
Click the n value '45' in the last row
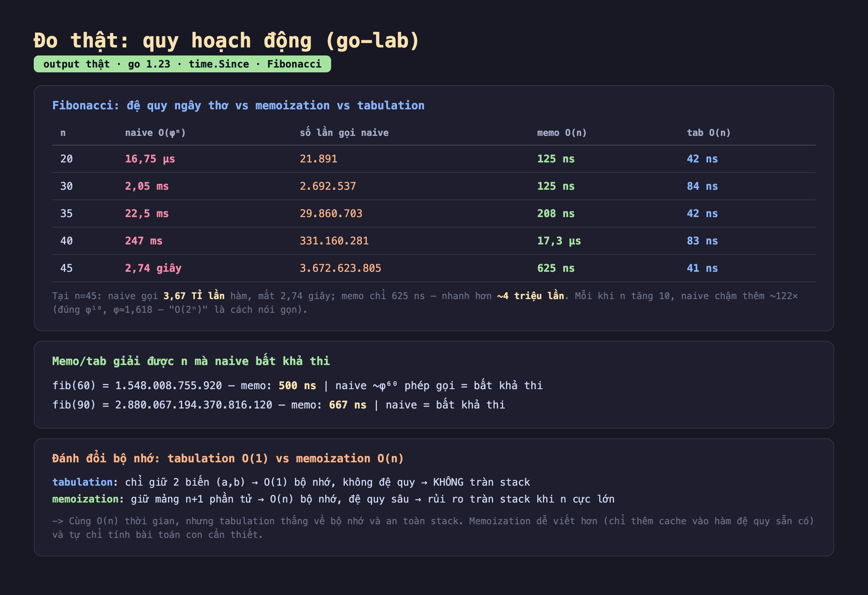(66, 268)
